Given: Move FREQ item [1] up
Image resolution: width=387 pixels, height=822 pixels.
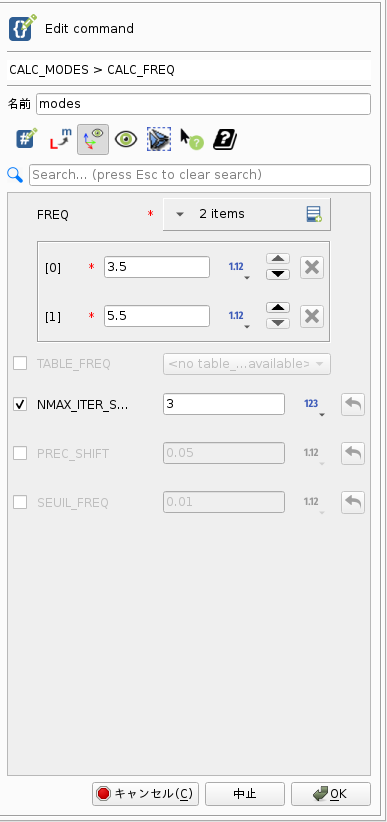Looking at the screenshot, I should 278,308.
